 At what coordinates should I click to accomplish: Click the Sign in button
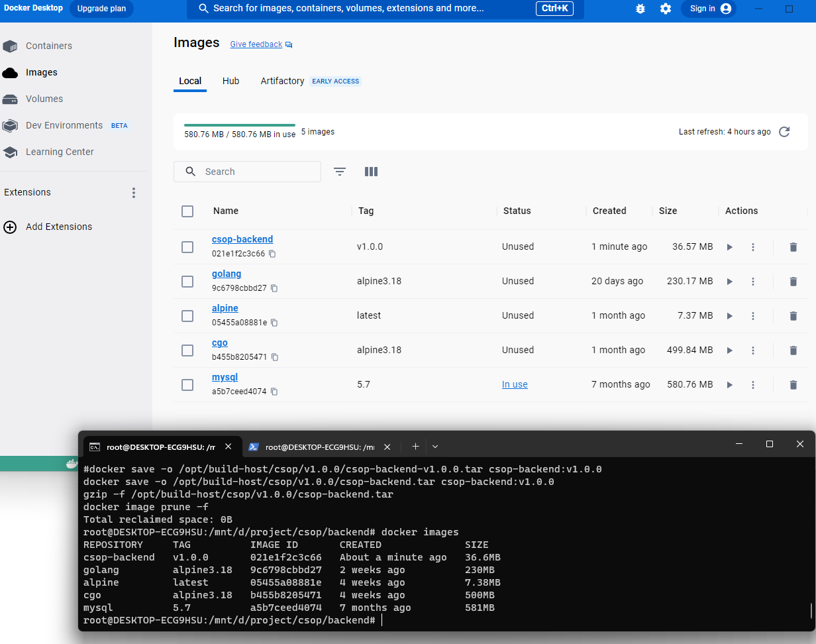[709, 9]
